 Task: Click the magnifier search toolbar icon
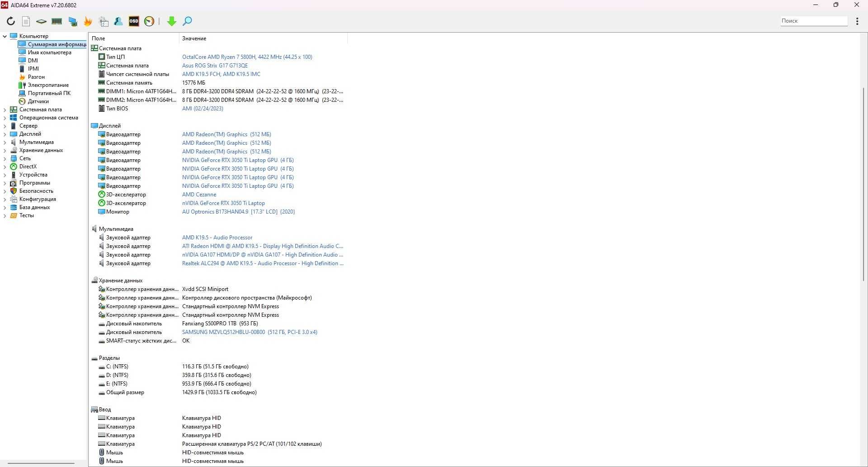[x=187, y=21]
